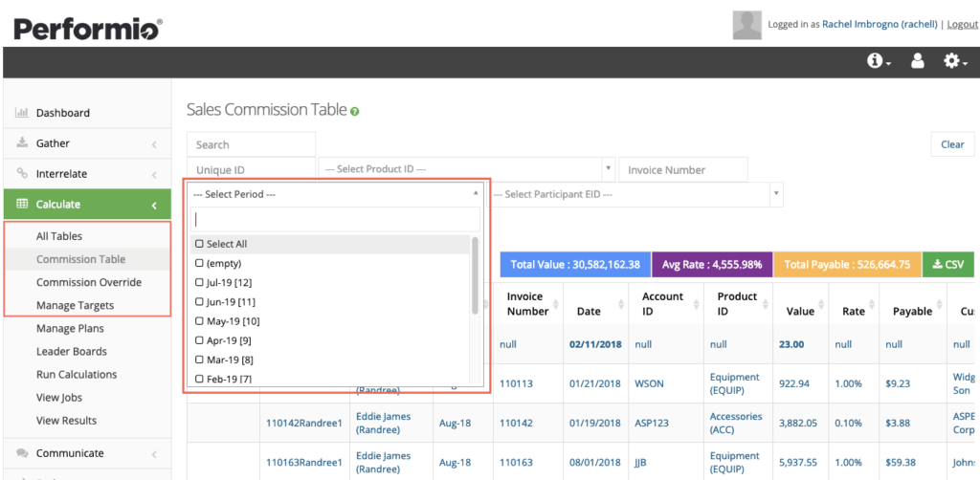Open Run Calculations in the sidebar
Screen dimensions: 980x480
click(x=77, y=375)
